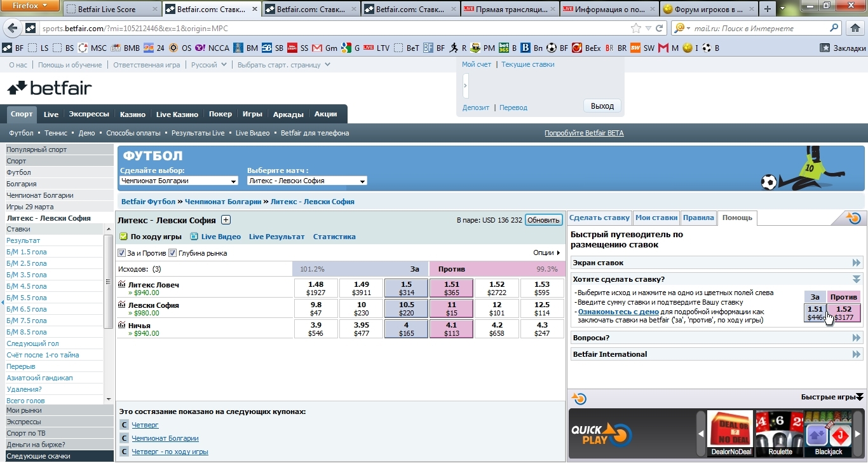Collapse Хотите сделать ставку? section
The image size is (868, 463).
click(x=717, y=279)
